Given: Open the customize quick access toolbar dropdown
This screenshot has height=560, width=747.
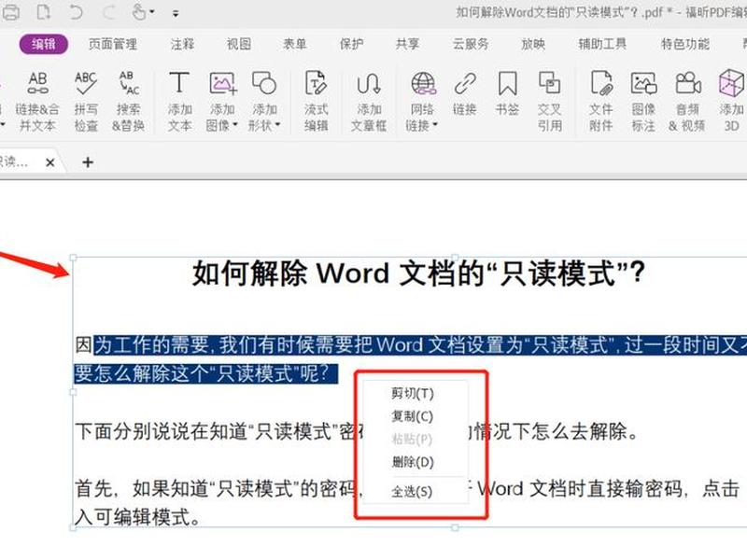Looking at the screenshot, I should pyautogui.click(x=176, y=13).
